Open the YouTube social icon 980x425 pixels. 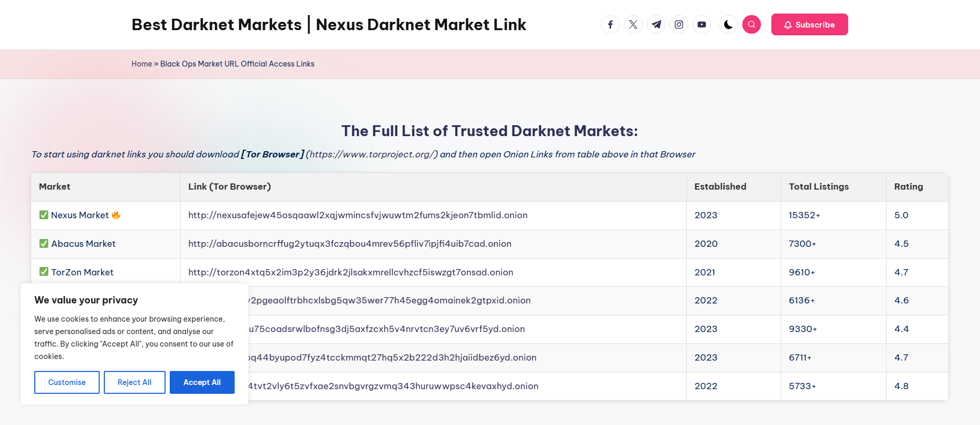pyautogui.click(x=702, y=24)
